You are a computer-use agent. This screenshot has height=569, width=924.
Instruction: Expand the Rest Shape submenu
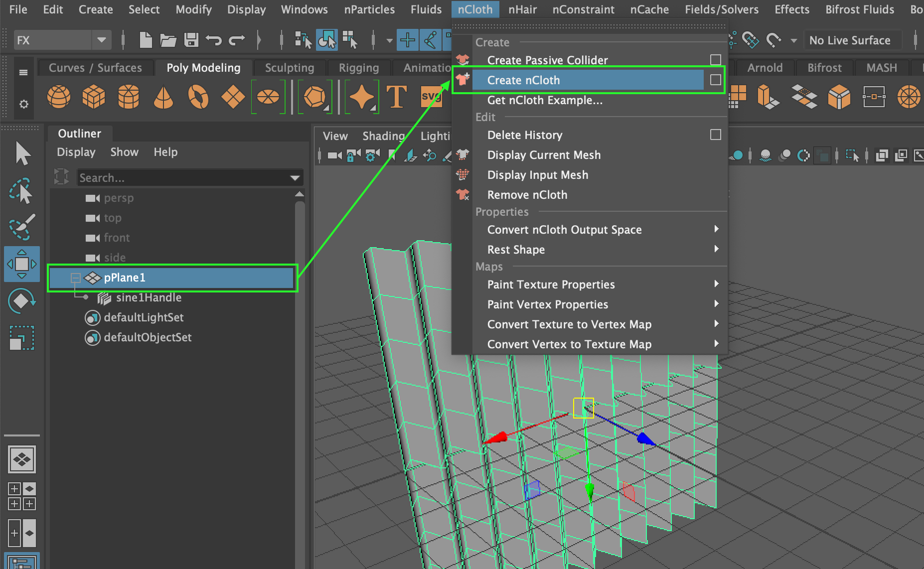(x=716, y=249)
